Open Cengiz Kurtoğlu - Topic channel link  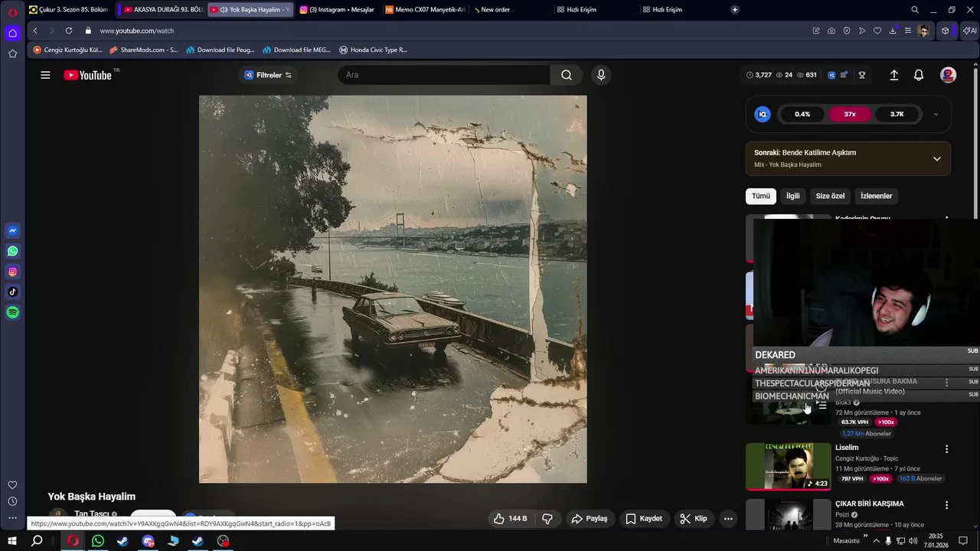tap(867, 458)
